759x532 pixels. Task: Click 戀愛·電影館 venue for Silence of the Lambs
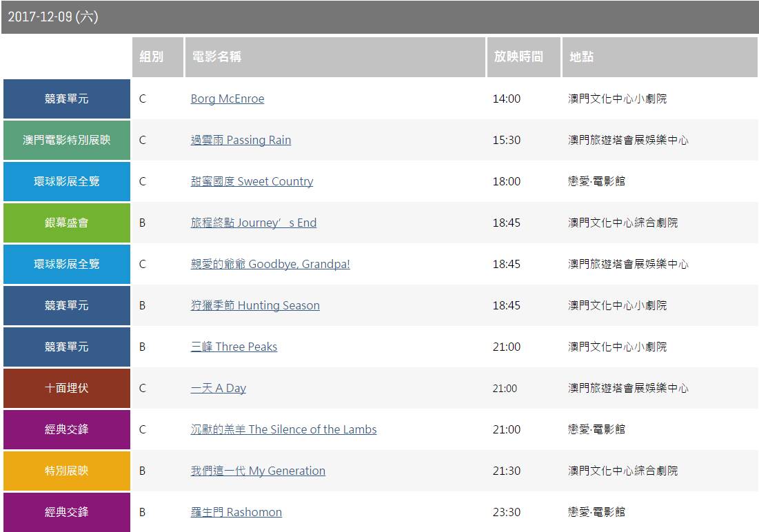tap(596, 429)
